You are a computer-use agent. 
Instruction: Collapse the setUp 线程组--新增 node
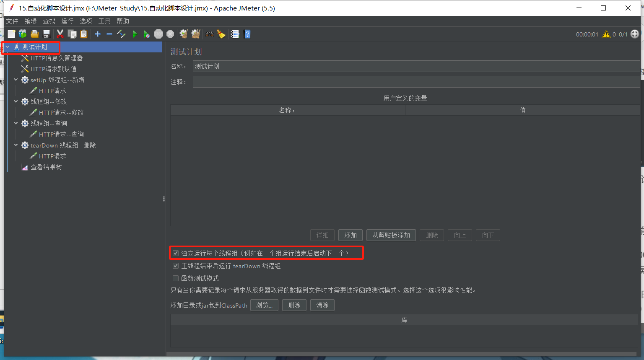[16, 80]
